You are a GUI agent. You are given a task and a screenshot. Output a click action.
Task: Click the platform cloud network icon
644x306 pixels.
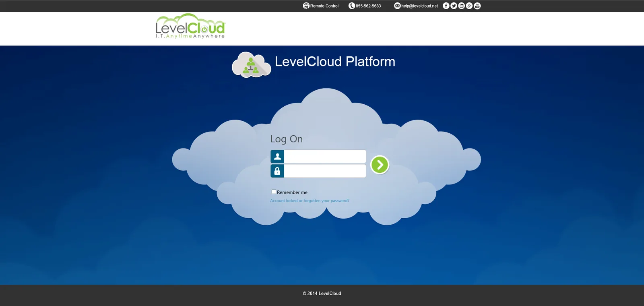tap(252, 65)
